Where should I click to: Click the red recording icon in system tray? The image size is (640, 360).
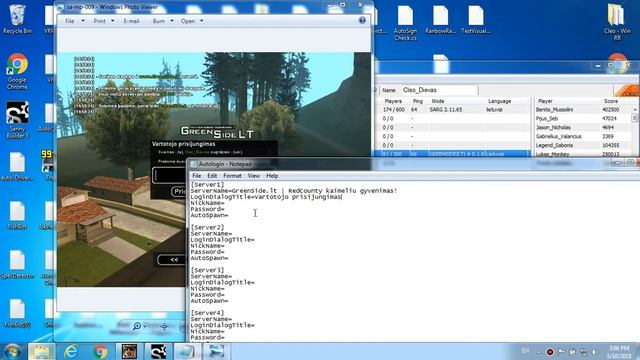coord(550,352)
